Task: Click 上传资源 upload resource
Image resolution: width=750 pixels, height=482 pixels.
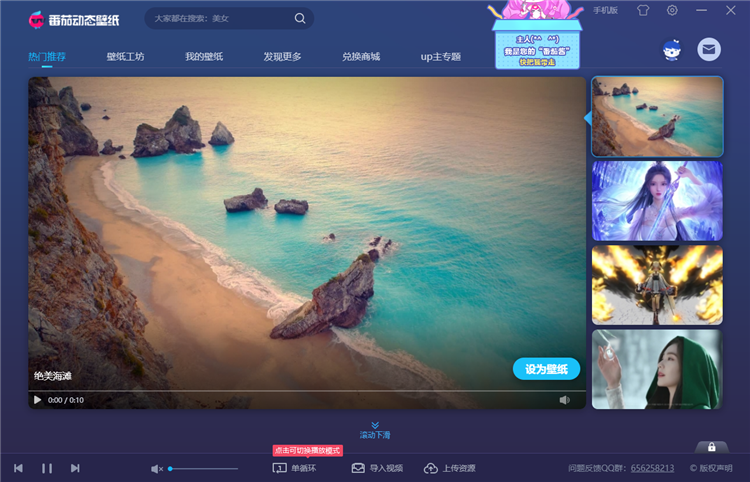Action: click(450, 468)
